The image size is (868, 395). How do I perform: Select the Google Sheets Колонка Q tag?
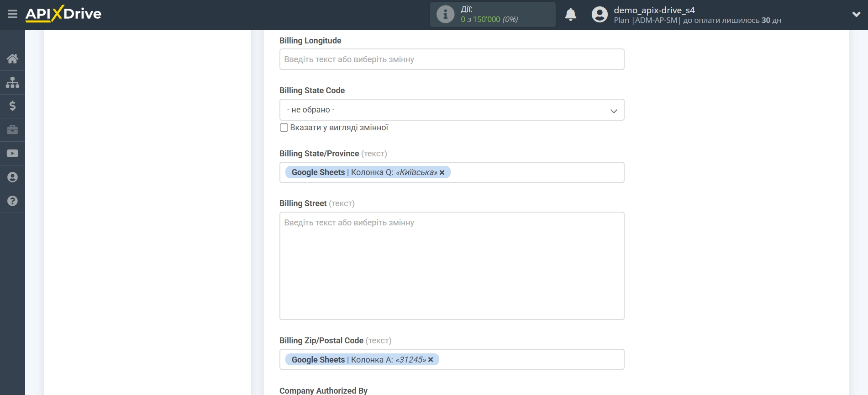368,172
